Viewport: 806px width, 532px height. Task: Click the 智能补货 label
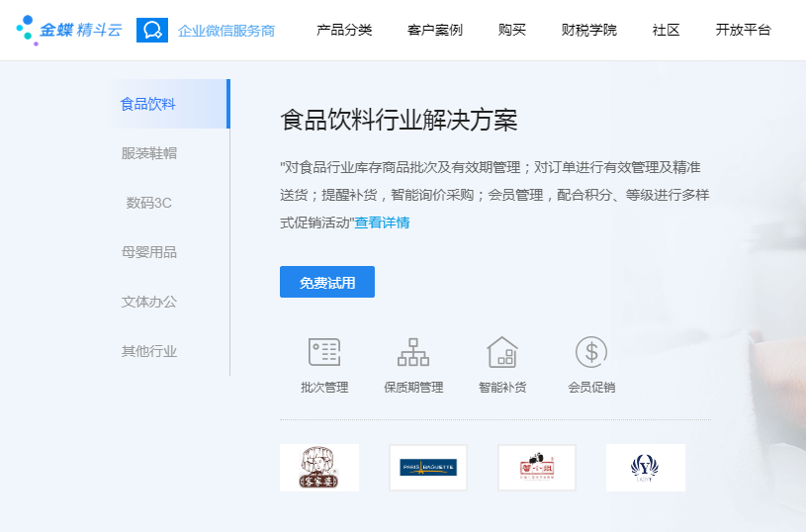[502, 387]
